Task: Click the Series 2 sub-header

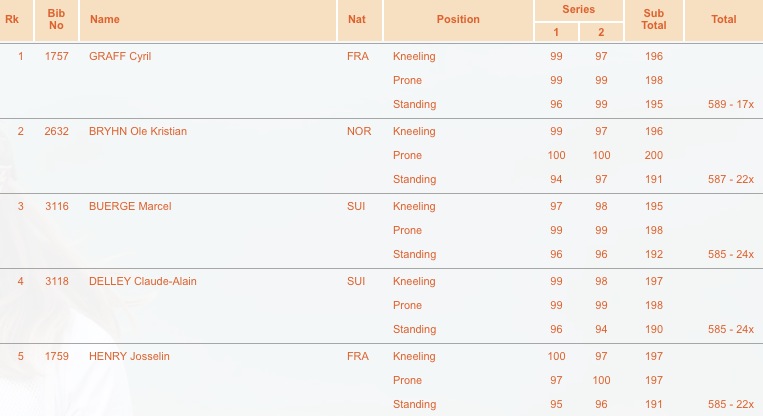Action: tap(601, 32)
